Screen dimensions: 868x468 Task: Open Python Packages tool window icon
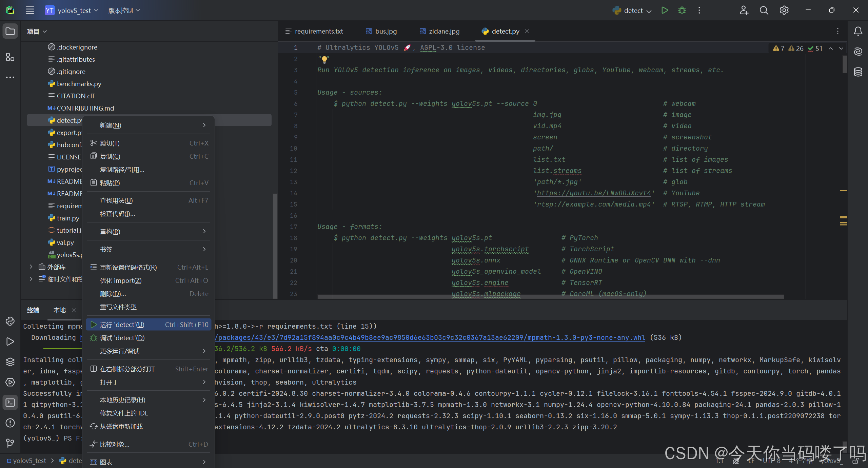(x=10, y=363)
